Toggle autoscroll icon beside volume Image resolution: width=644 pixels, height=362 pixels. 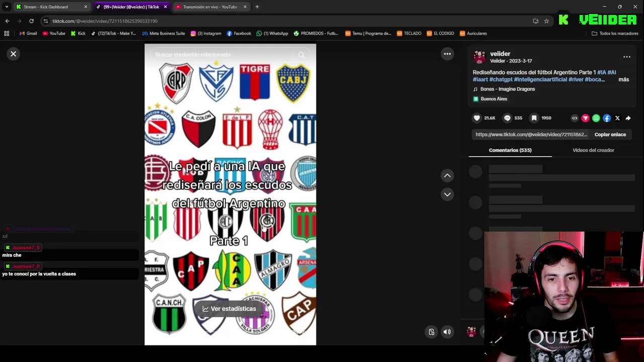[431, 332]
